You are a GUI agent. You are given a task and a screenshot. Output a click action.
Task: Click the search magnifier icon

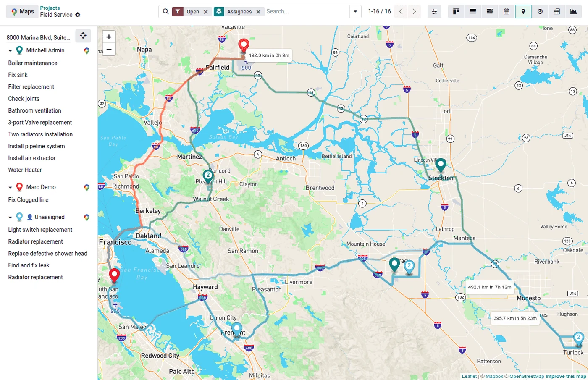click(x=165, y=12)
